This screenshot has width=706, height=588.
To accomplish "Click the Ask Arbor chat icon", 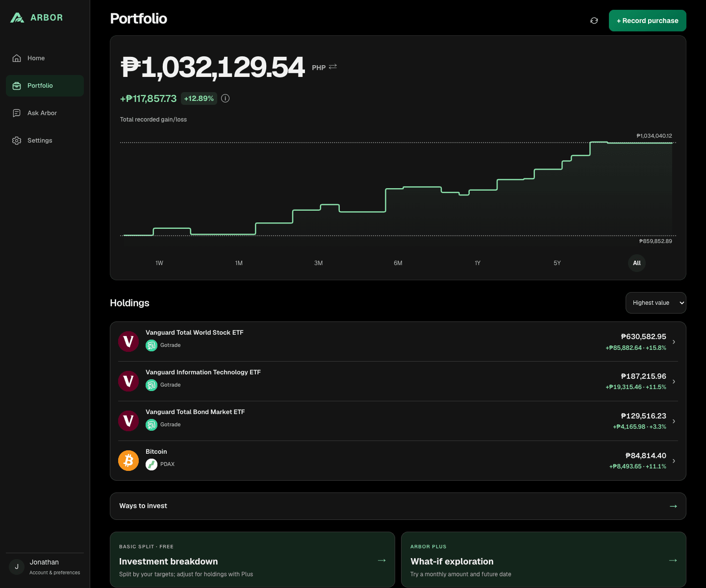I will pos(17,113).
